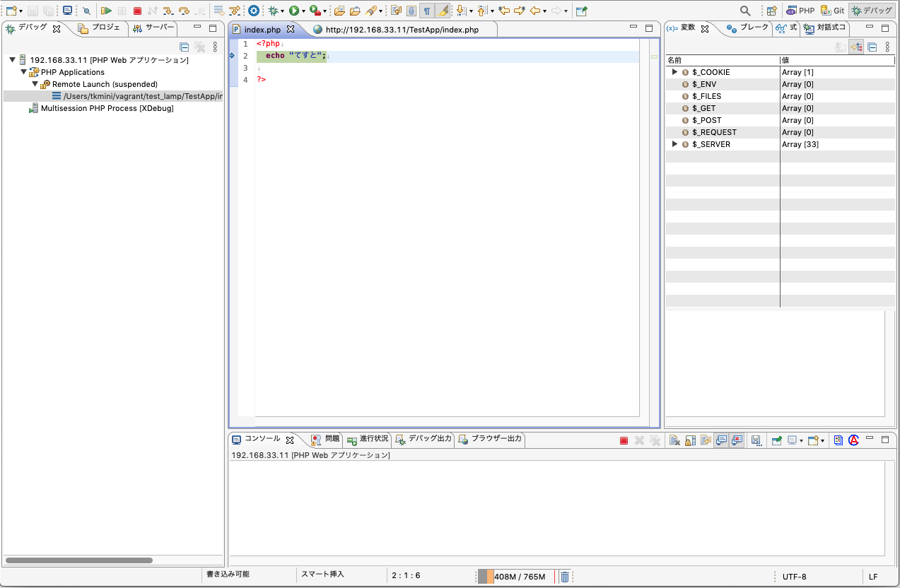Click the Step Over icon

coord(184,11)
